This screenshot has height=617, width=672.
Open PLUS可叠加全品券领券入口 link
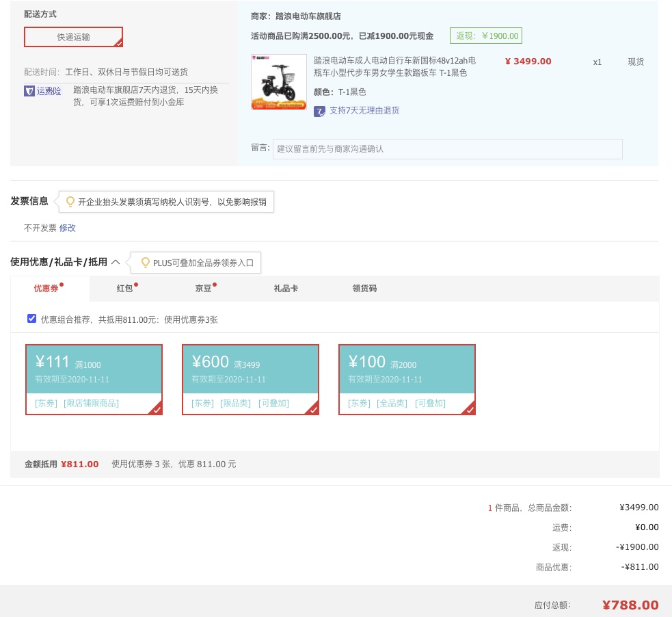pos(203,263)
